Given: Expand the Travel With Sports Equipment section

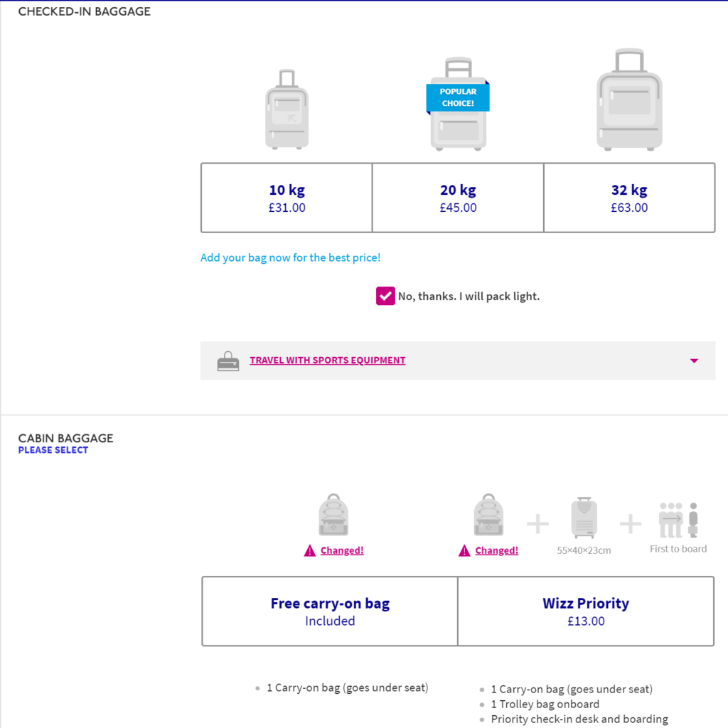Looking at the screenshot, I should pos(327,360).
